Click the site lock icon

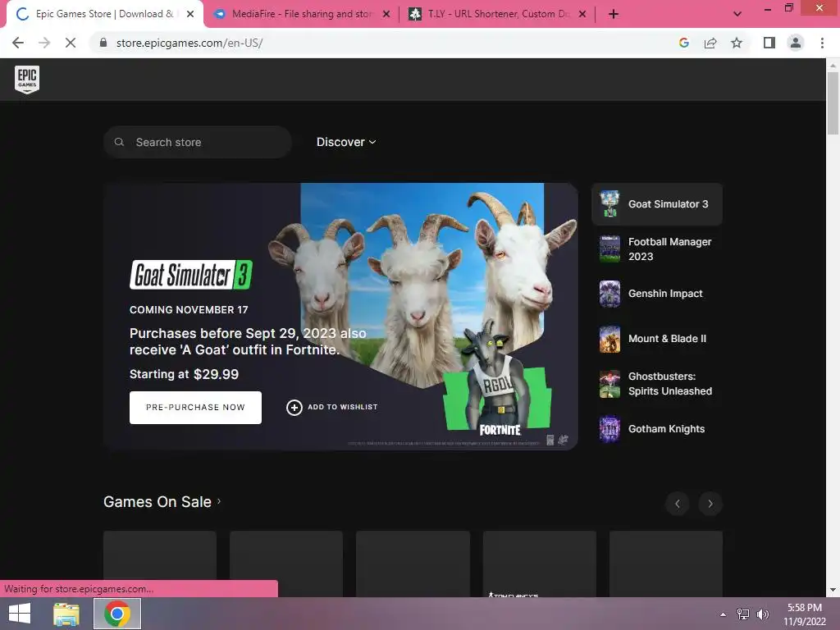(x=103, y=43)
